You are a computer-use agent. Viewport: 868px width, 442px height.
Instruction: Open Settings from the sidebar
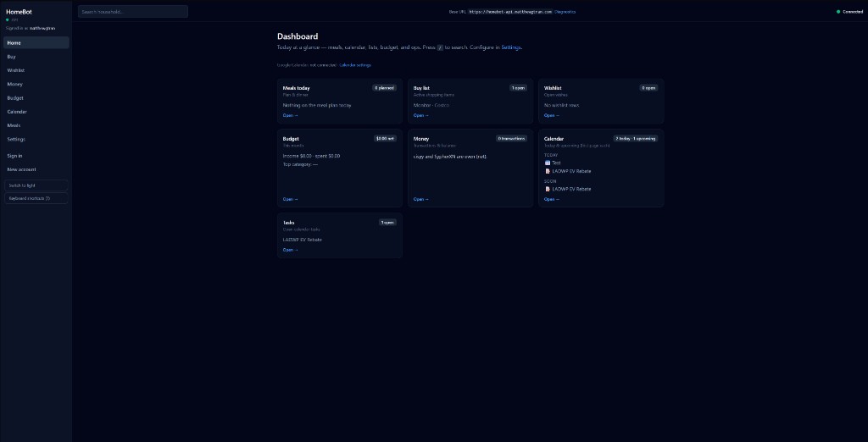(36, 140)
